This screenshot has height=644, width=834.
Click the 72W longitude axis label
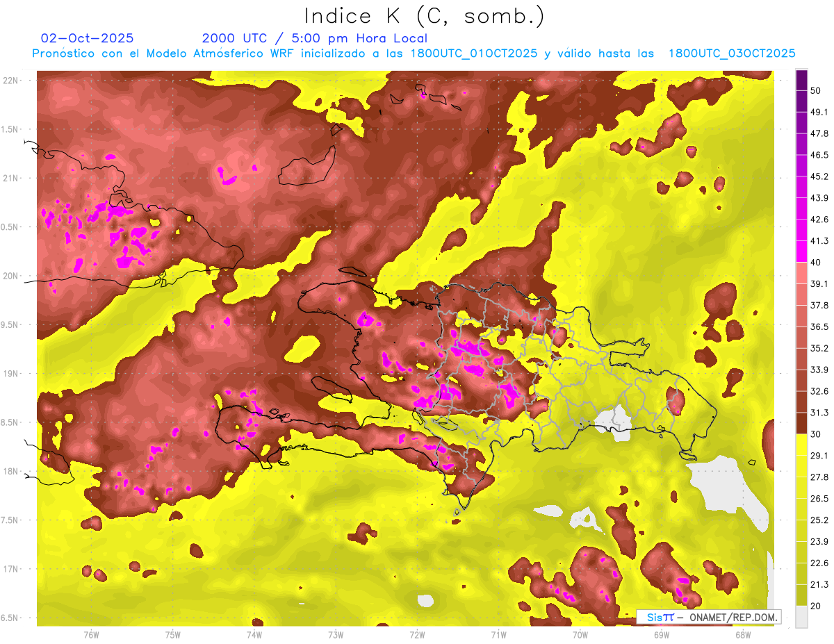pos(417,634)
